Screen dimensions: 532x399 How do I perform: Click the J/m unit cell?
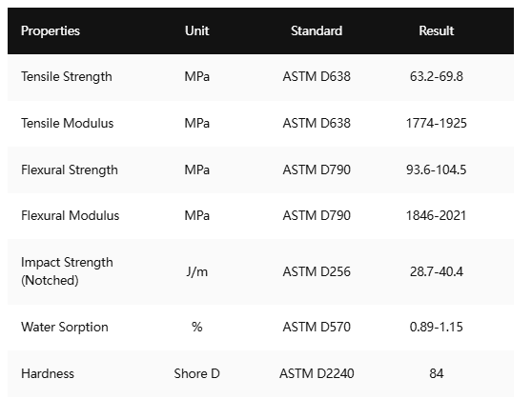[196, 271]
